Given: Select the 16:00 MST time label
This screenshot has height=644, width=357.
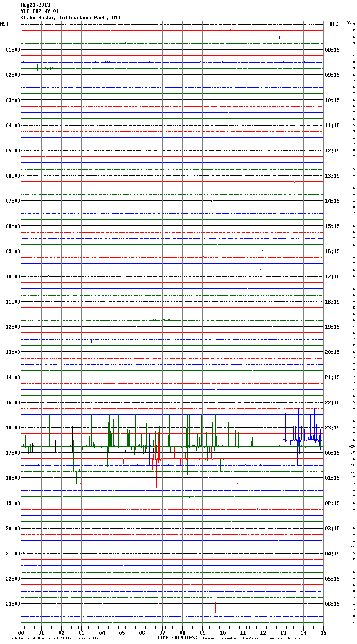Looking at the screenshot, I should tap(13, 428).
